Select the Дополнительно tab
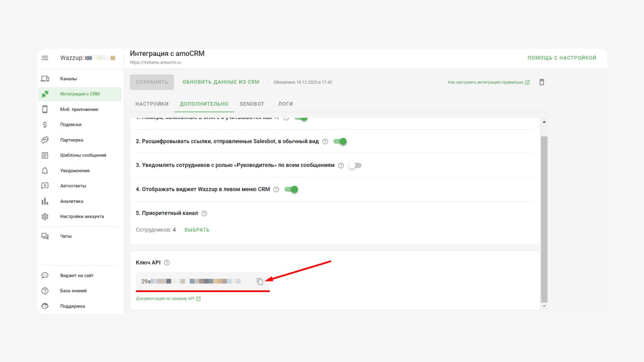Viewport: 644px width, 362px height. pos(204,104)
